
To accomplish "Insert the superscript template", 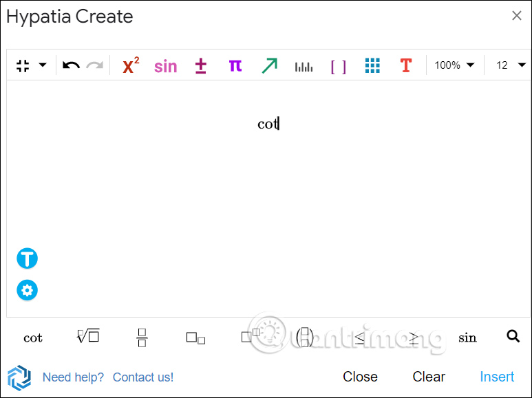I will (251, 335).
